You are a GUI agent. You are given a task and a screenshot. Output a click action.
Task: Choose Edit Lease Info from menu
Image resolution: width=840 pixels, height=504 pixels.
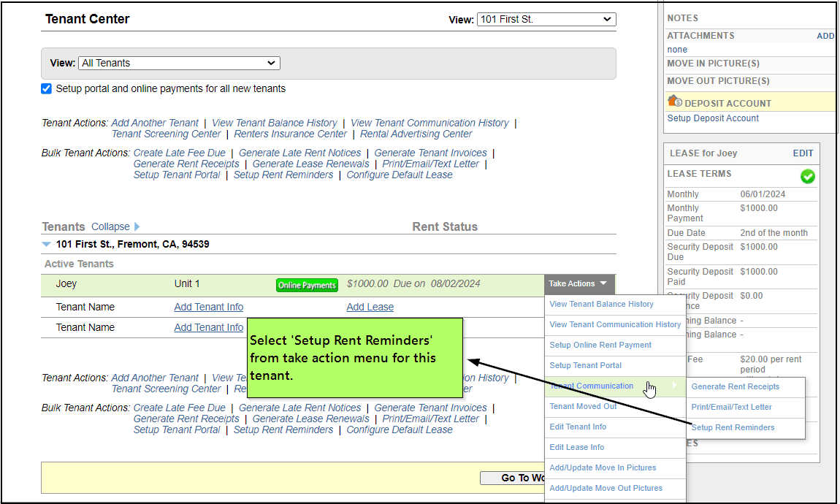576,447
